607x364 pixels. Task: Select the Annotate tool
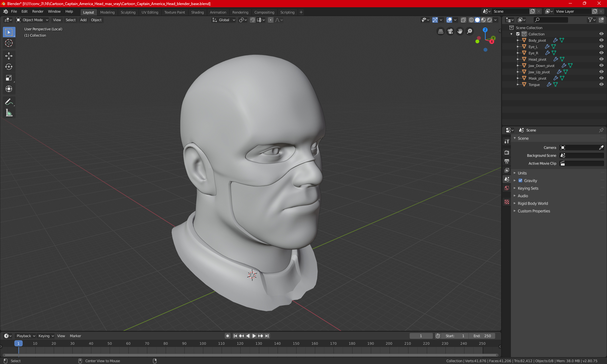click(x=9, y=102)
